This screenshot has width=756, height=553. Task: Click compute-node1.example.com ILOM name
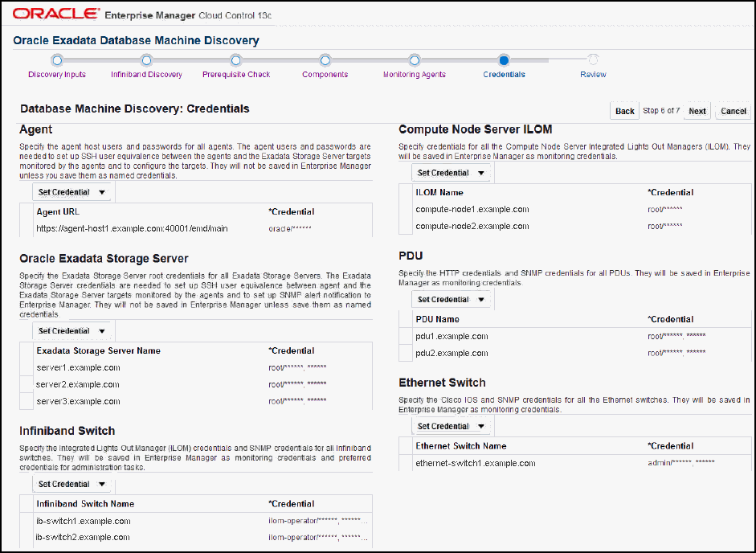click(x=472, y=210)
